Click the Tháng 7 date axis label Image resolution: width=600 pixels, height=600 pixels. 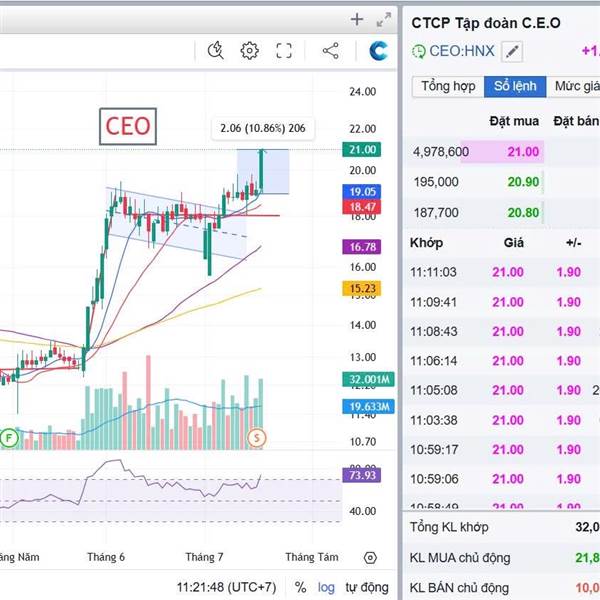pos(204,557)
